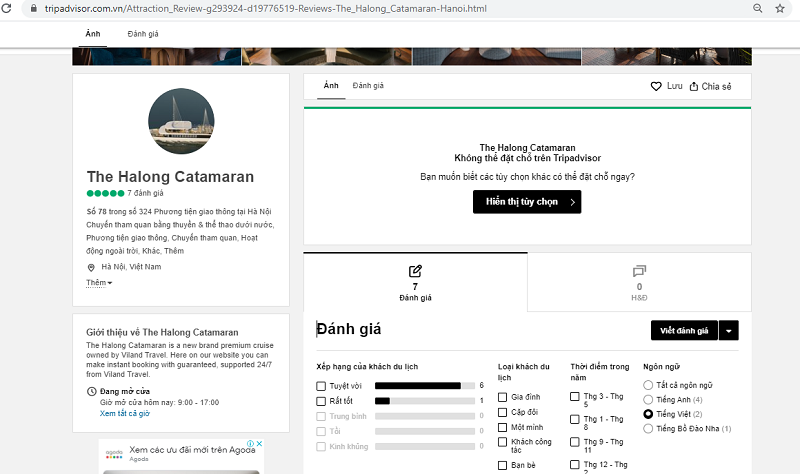Click the Tuyệt vời rating bar
Screen dimensions: 800x474
coord(425,386)
